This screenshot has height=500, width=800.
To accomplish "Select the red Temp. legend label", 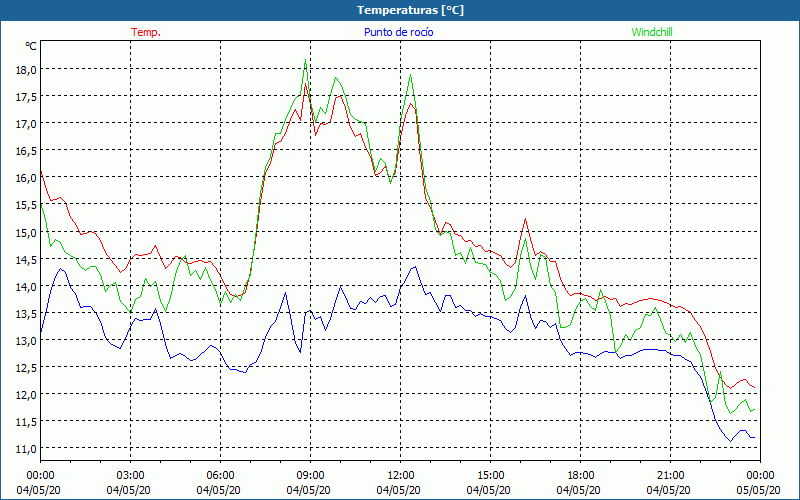I will click(146, 32).
